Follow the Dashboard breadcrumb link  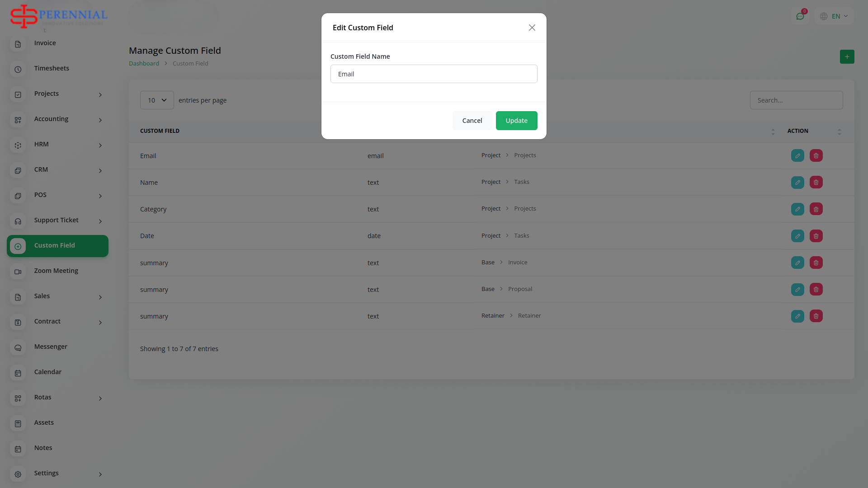[x=144, y=64]
